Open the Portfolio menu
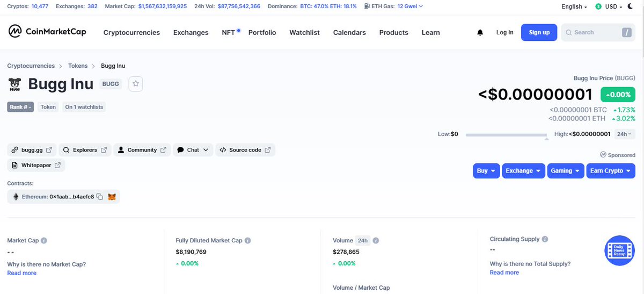This screenshot has height=294, width=644. [262, 33]
